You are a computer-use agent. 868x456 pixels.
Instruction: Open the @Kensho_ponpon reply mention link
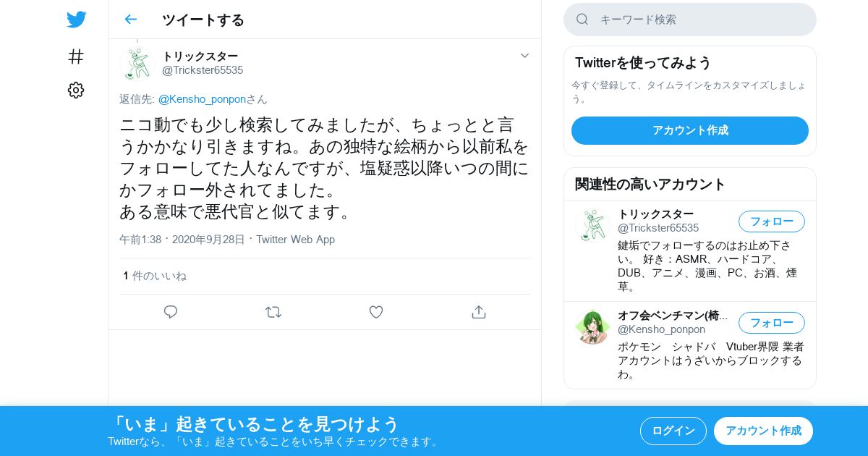tap(202, 99)
